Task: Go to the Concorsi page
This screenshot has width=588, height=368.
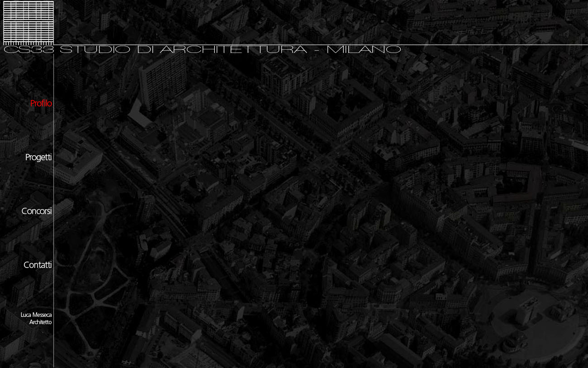Action: [x=37, y=211]
